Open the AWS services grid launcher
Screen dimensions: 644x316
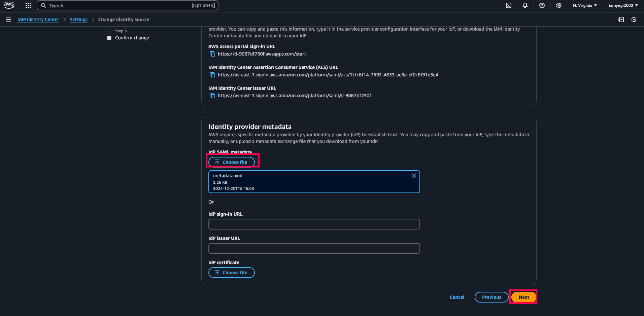point(28,5)
